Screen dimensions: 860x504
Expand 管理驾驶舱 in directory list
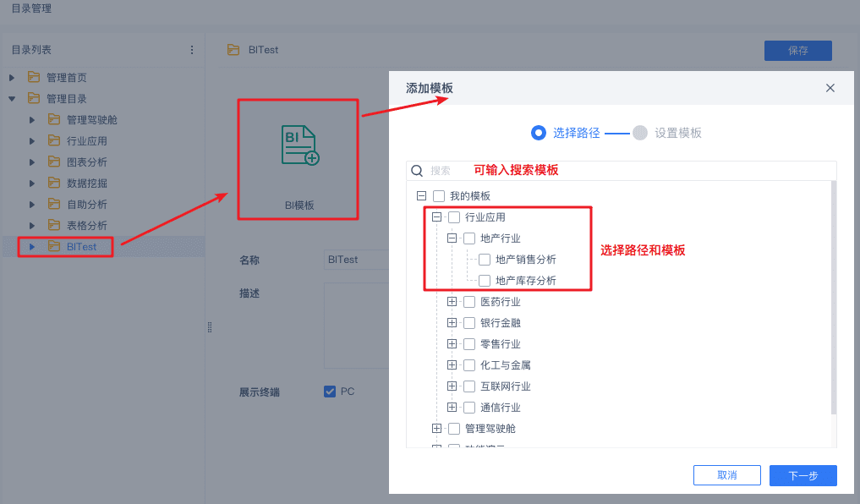tap(32, 119)
